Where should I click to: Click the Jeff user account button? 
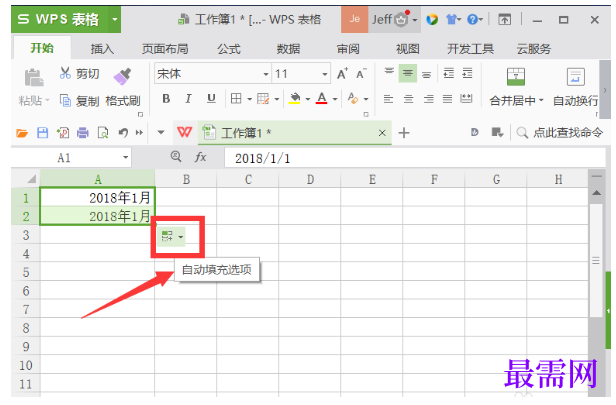394,19
